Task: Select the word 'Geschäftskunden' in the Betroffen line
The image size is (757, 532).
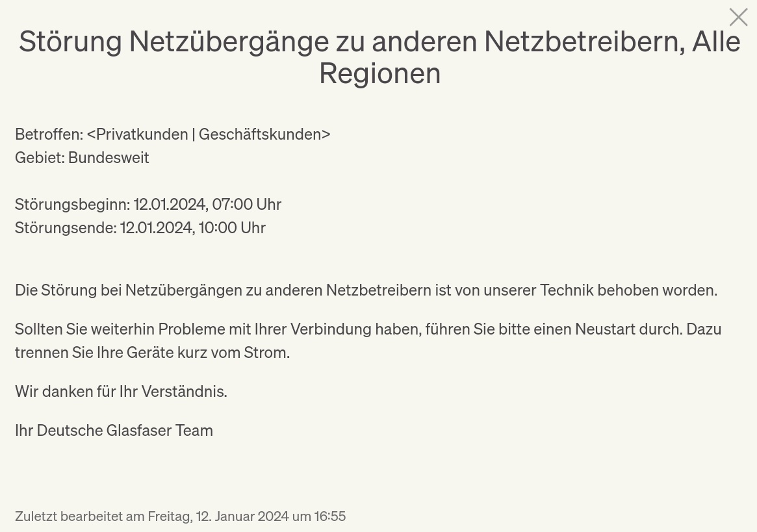Action: coord(260,134)
